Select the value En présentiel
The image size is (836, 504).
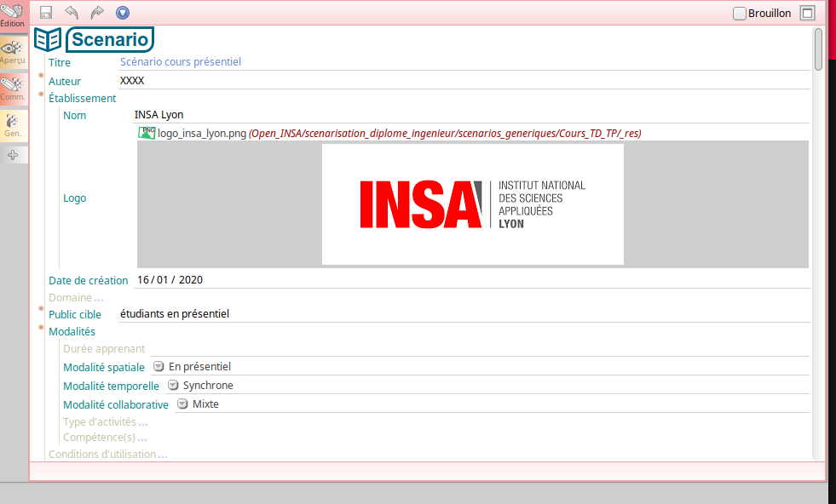pos(200,367)
